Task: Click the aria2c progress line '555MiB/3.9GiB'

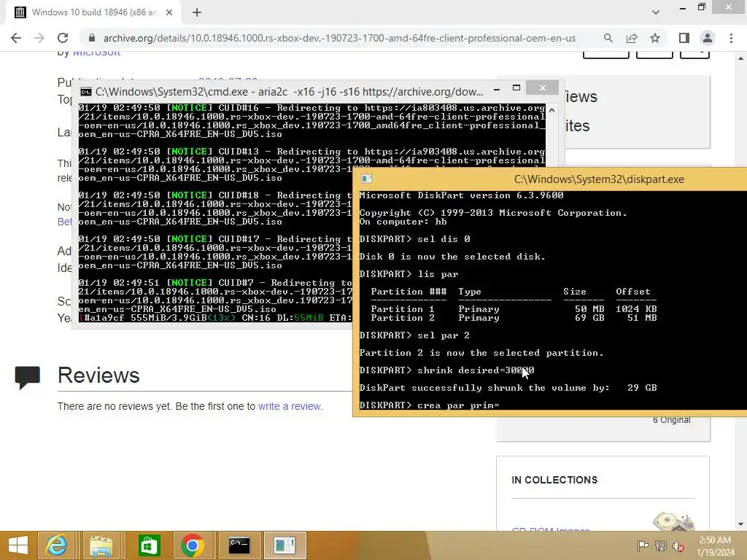Action: tap(215, 318)
